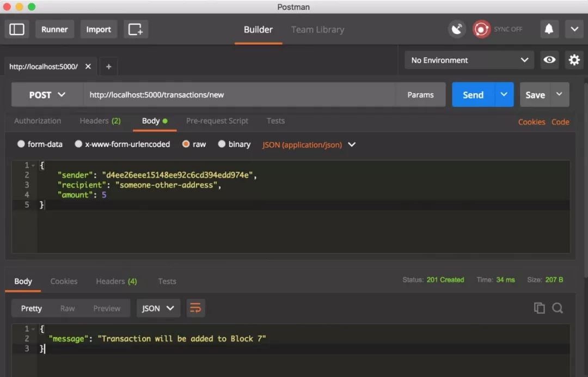Open the request Headers (2) tab
The width and height of the screenshot is (588, 377).
coord(100,121)
